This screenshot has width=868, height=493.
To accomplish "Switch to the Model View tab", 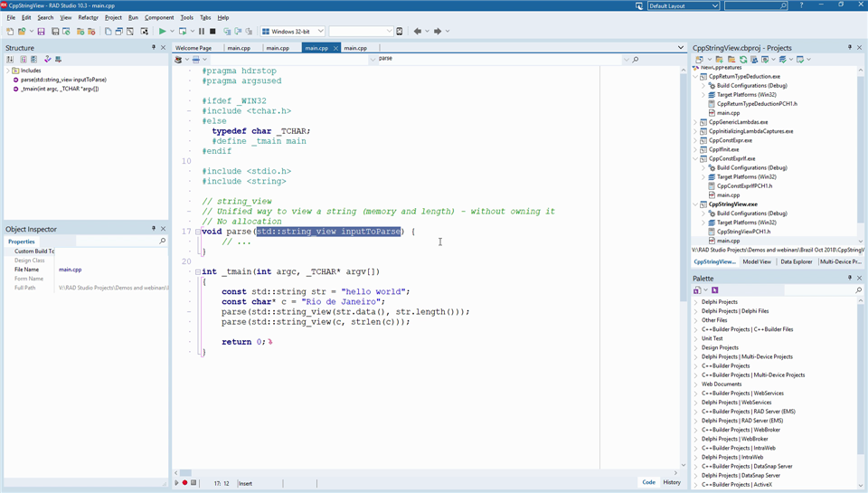I will click(757, 261).
